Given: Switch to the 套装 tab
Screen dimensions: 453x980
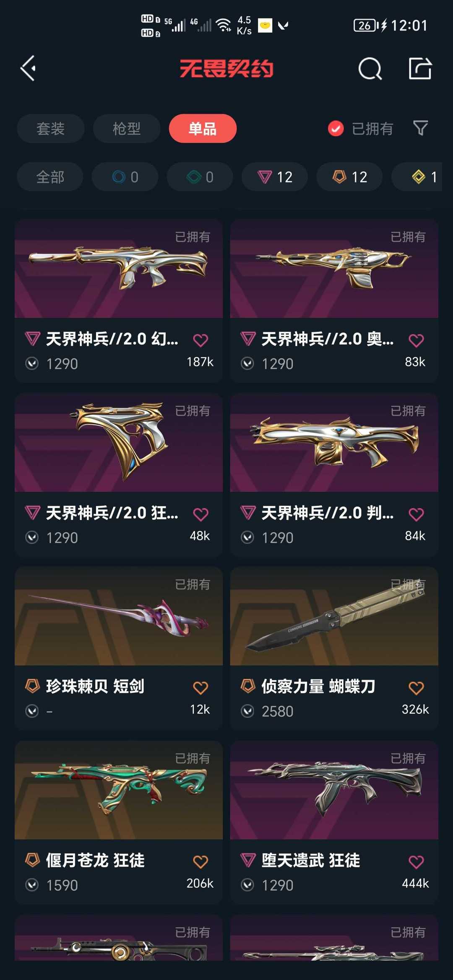Looking at the screenshot, I should [x=51, y=128].
